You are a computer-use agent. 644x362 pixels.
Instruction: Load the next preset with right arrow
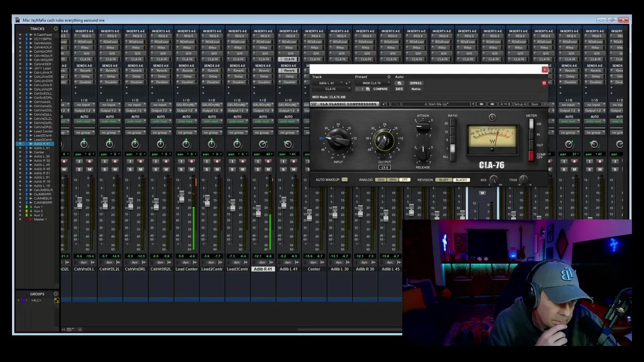pyautogui.click(x=492, y=104)
